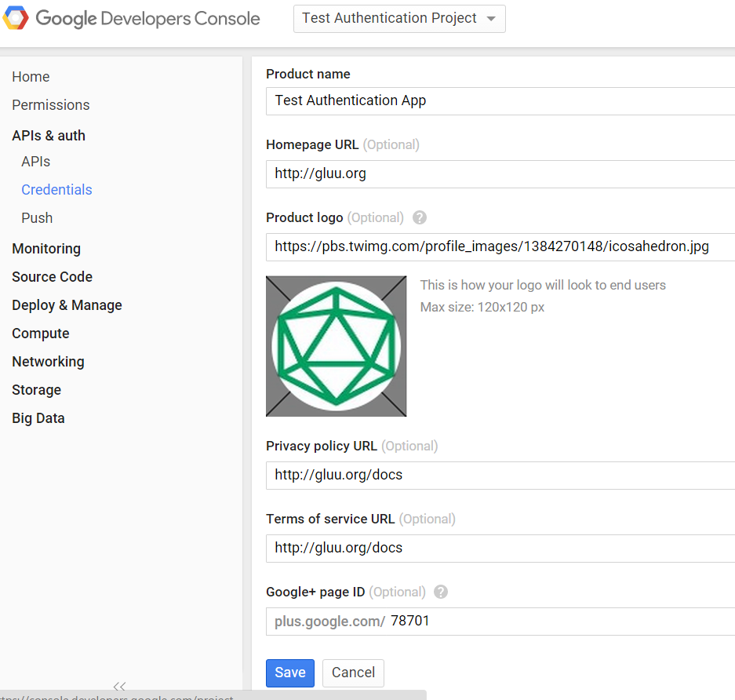Click the Google Developers Console logo

click(131, 19)
